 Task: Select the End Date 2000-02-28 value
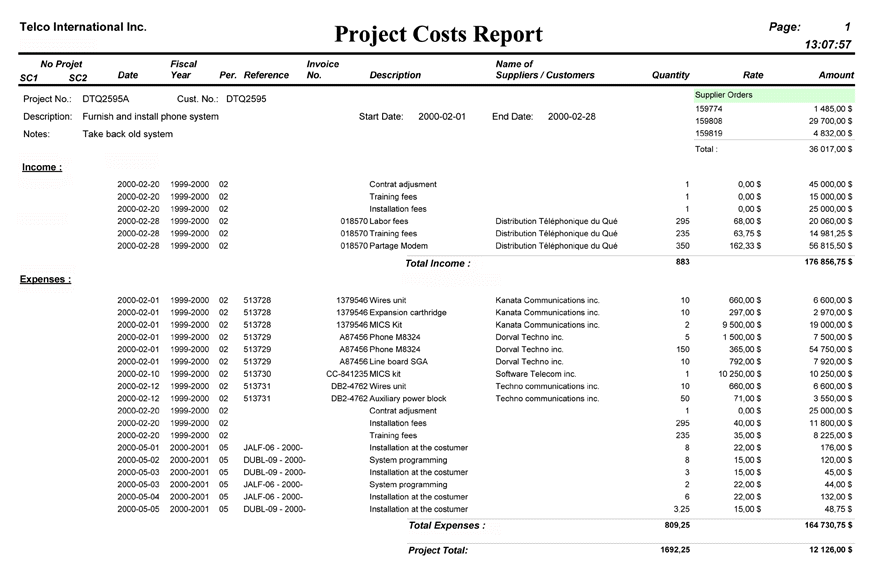(x=572, y=115)
